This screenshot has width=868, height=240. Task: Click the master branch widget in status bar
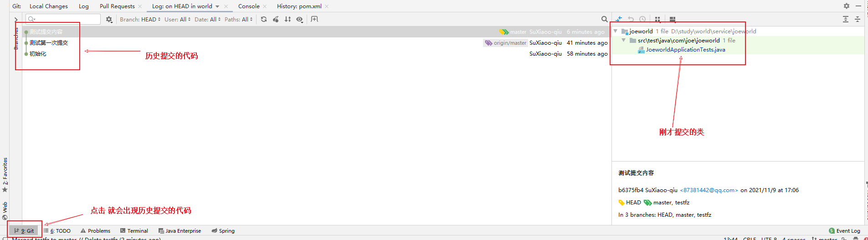coord(824,239)
